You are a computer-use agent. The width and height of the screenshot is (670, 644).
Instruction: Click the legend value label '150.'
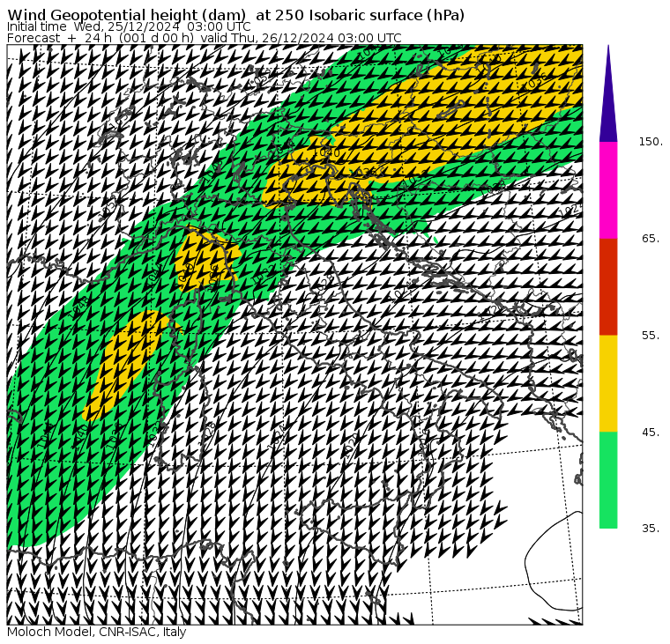pos(651,142)
